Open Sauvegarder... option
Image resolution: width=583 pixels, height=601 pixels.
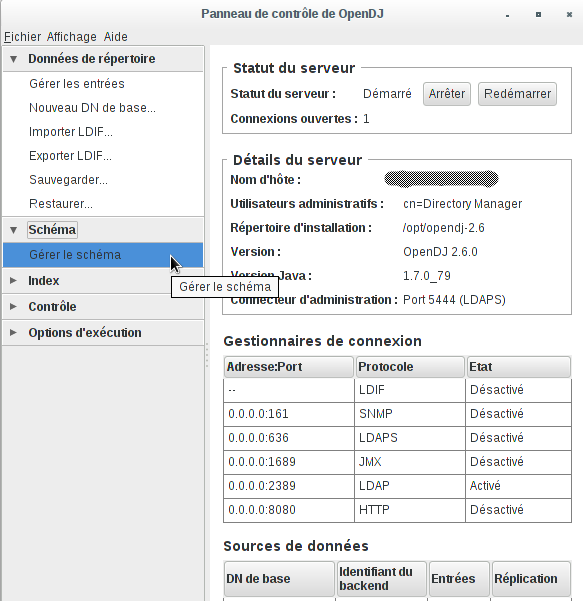click(x=68, y=180)
